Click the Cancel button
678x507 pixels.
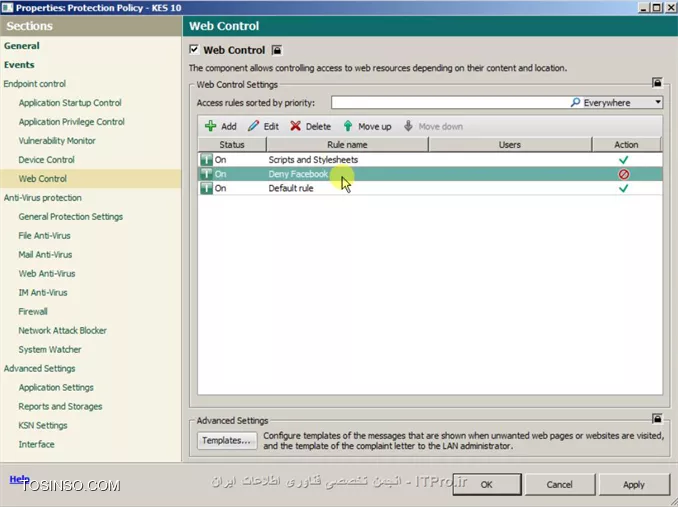pos(560,485)
